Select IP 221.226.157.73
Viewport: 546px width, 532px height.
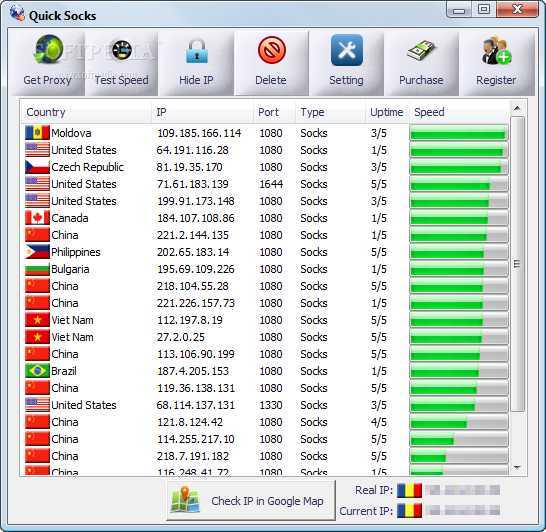tap(196, 303)
